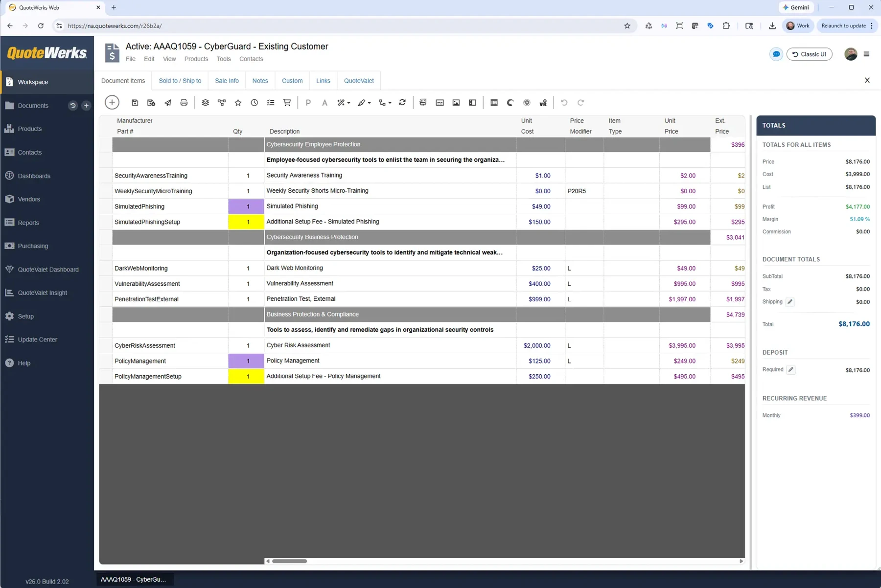Click the paper plane send icon
Viewport: 881px width, 588px height.
click(168, 103)
